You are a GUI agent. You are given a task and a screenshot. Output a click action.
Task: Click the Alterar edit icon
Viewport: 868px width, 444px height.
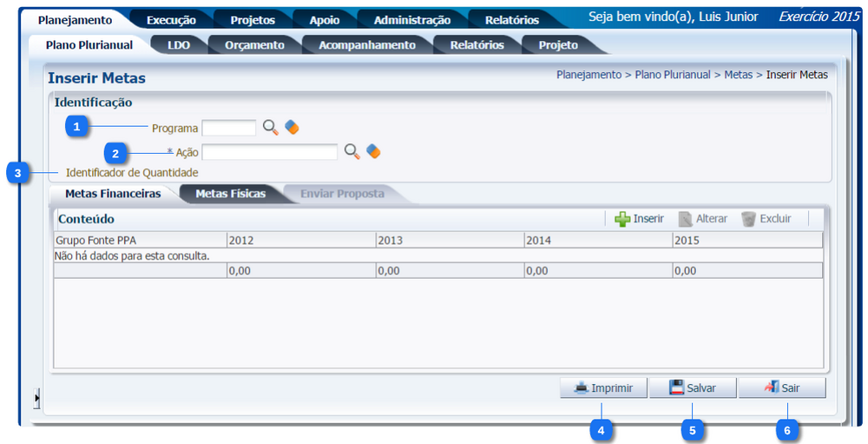[685, 219]
